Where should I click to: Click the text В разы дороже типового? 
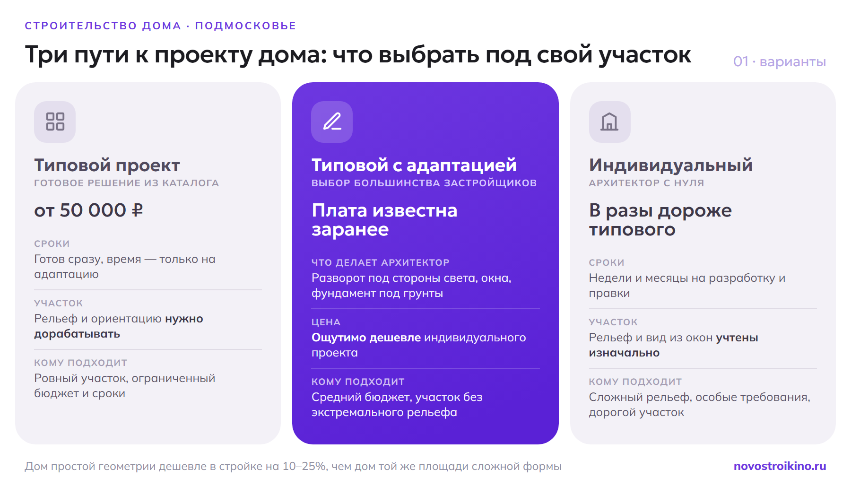click(x=660, y=220)
